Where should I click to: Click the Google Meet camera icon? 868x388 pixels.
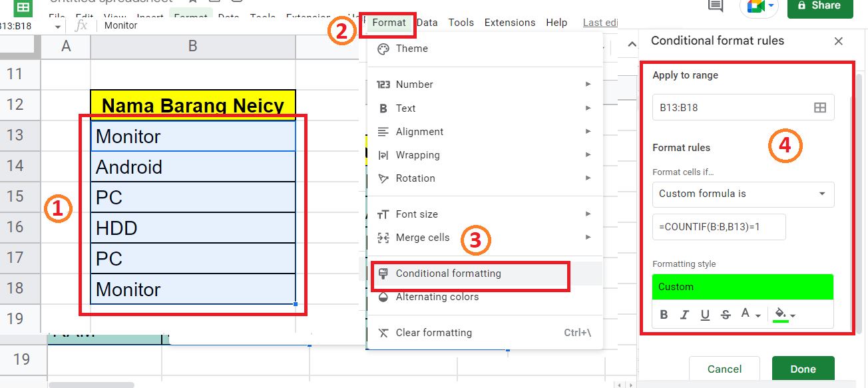(x=757, y=6)
